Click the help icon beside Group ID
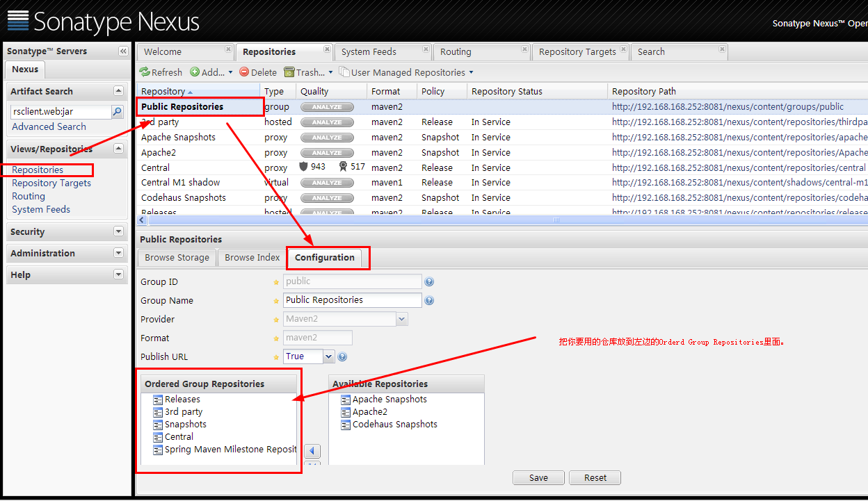The height and width of the screenshot is (501, 868). pos(429,282)
